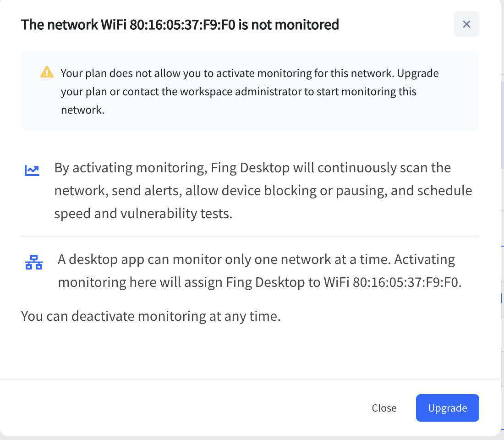
Task: Dismiss the dialog with the X icon
Action: 466,24
